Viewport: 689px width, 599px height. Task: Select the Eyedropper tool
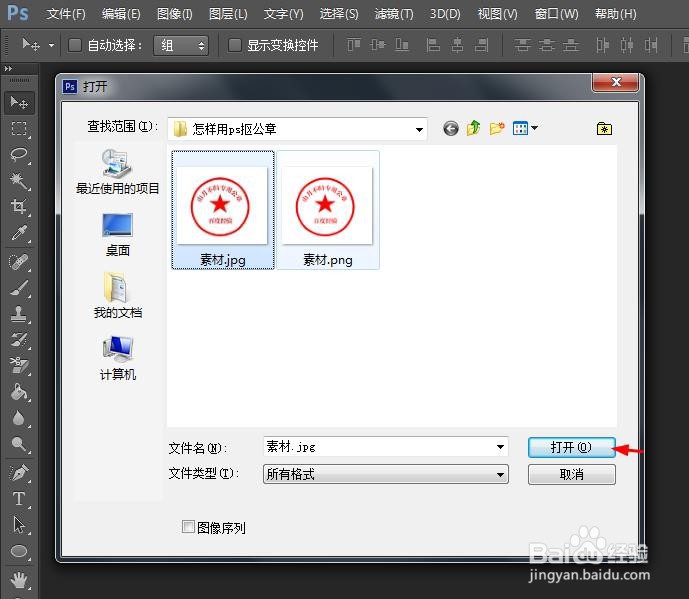[x=19, y=232]
